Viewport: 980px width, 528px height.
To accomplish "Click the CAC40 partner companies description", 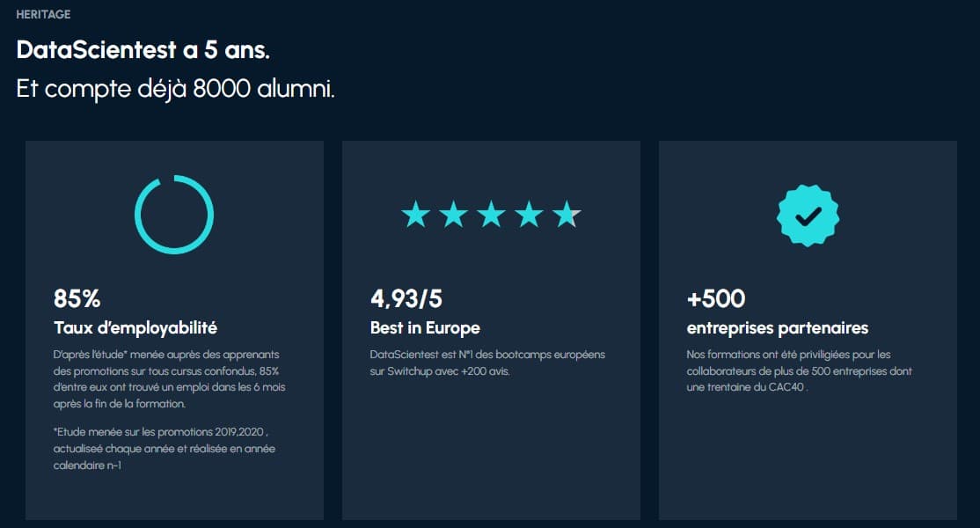I will [799, 370].
